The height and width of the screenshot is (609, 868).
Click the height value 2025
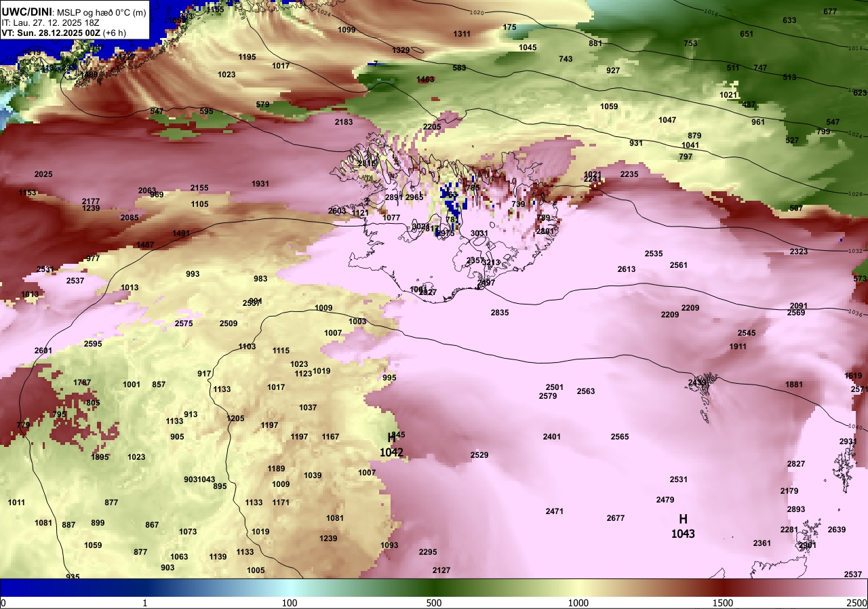tap(43, 174)
